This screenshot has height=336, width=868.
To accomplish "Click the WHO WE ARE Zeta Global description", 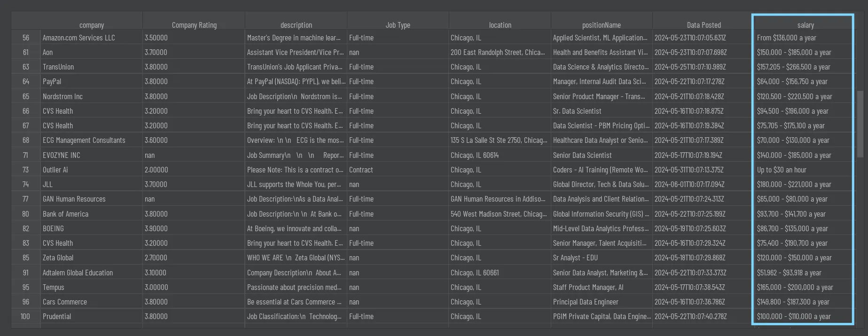I will [x=296, y=258].
